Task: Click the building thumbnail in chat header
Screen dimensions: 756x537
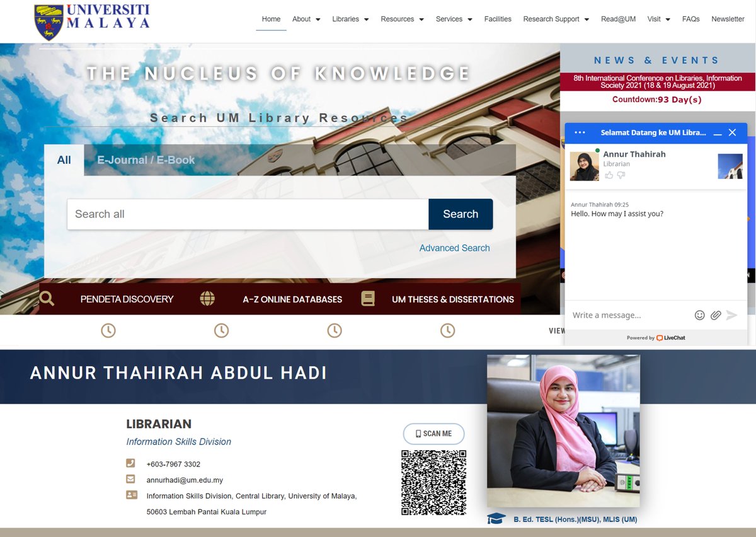Action: 730,166
